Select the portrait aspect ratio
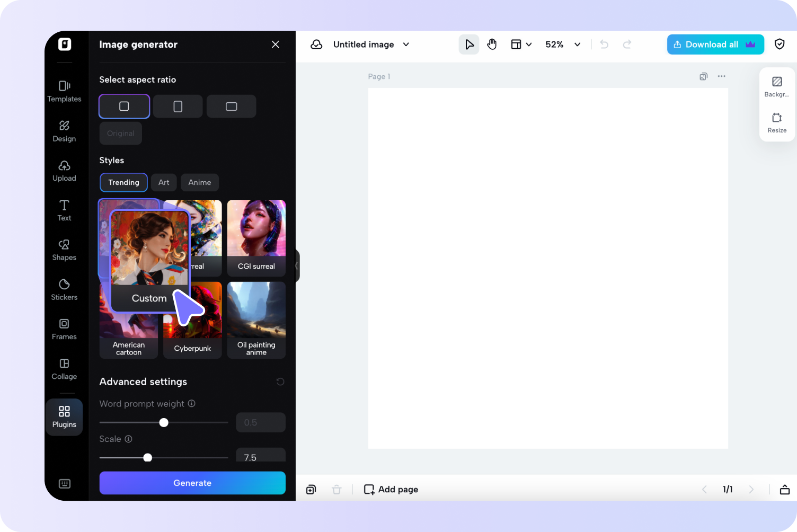This screenshot has width=797, height=532. pyautogui.click(x=178, y=107)
